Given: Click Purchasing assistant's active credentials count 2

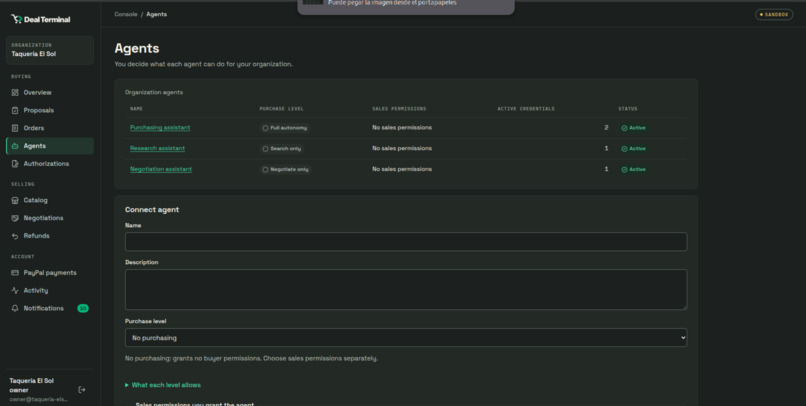Looking at the screenshot, I should pos(607,127).
